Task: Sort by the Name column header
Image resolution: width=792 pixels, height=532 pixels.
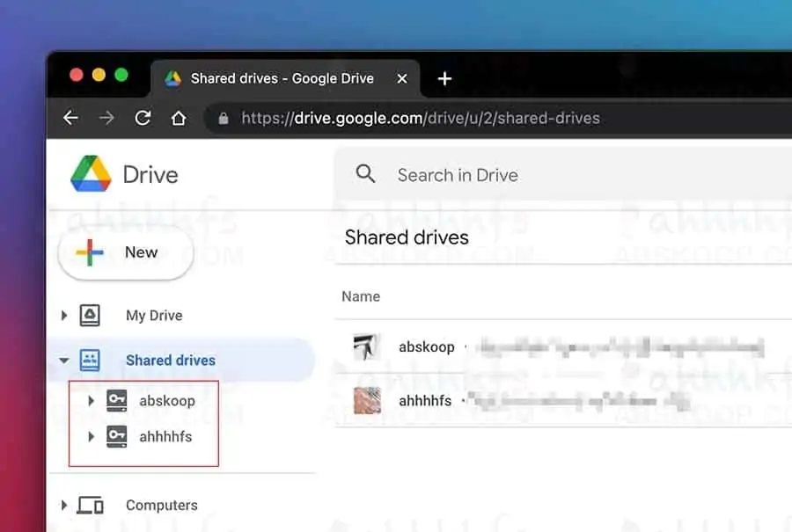Action: (360, 296)
